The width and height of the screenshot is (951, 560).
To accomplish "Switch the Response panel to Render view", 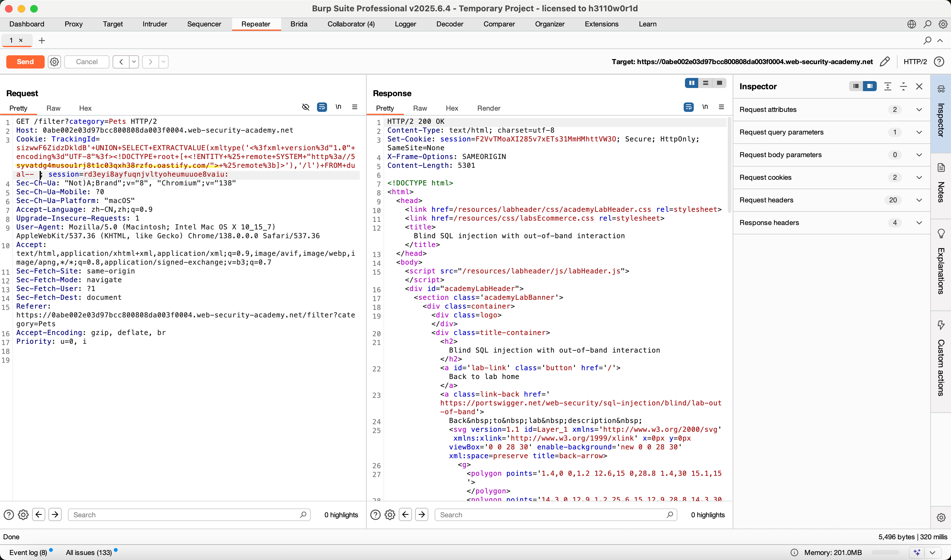I will pos(488,108).
